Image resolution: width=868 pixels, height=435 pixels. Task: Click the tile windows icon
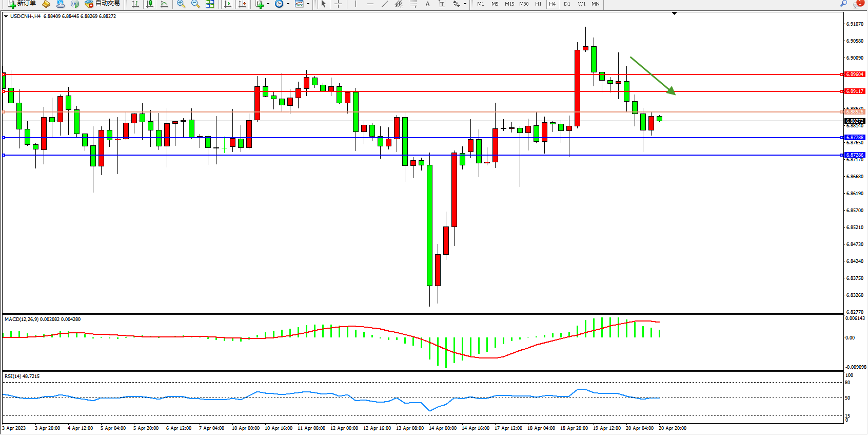coord(210,4)
